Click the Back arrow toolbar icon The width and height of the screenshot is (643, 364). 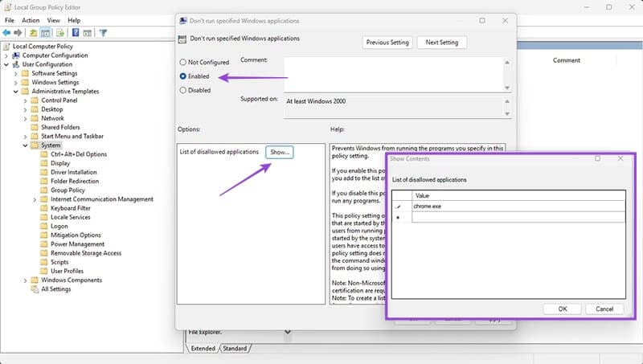tap(7, 33)
